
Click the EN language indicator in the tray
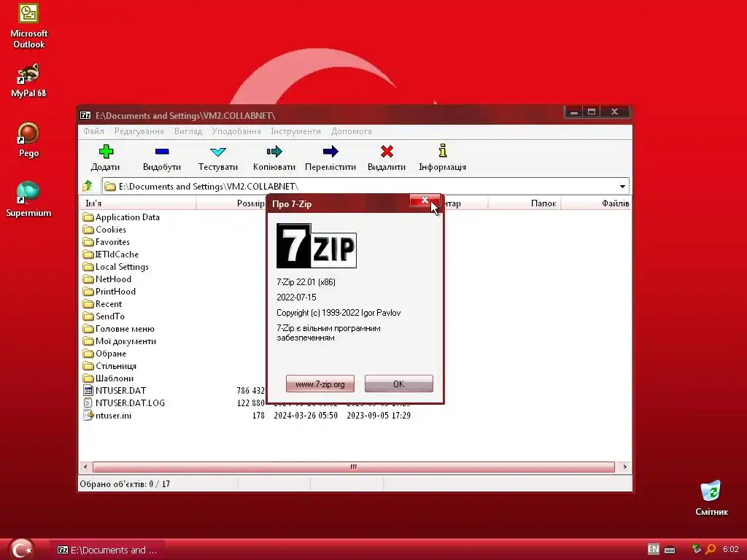tap(653, 550)
